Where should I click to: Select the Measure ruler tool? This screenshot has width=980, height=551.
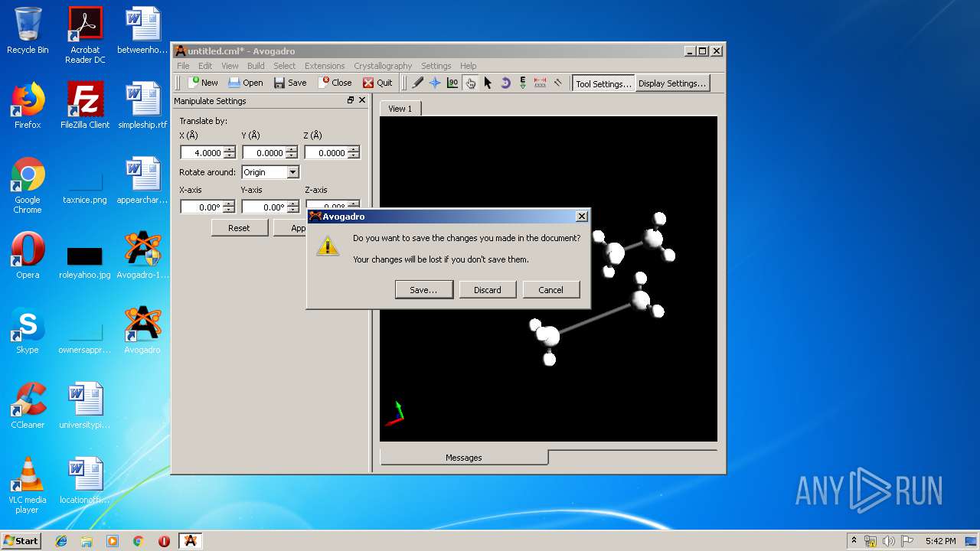(541, 83)
